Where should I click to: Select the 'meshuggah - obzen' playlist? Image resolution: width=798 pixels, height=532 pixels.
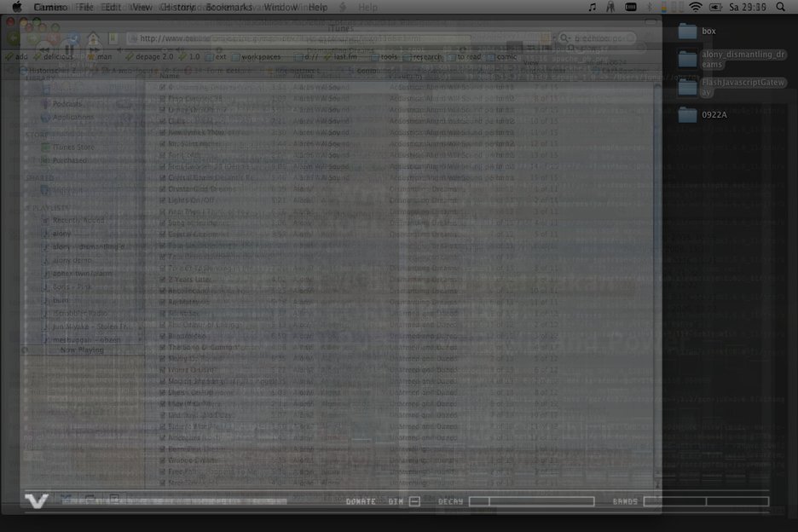(x=82, y=339)
